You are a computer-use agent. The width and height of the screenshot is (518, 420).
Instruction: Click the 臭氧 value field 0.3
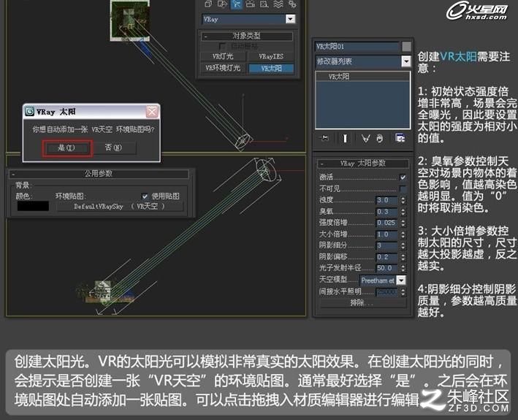coord(387,211)
